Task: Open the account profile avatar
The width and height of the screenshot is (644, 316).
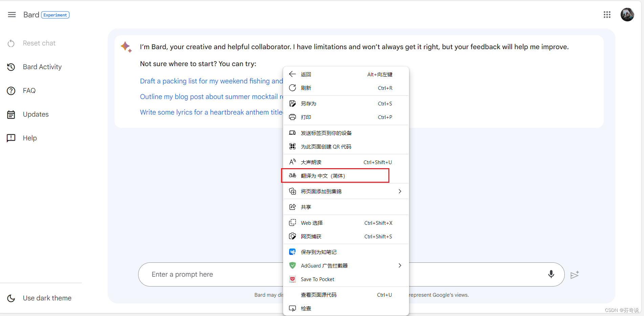Action: [x=627, y=15]
